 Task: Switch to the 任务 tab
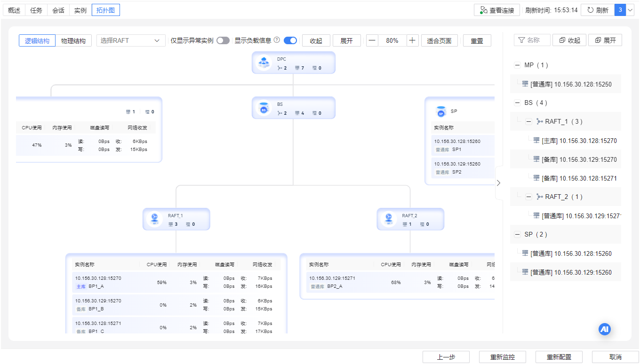(36, 10)
